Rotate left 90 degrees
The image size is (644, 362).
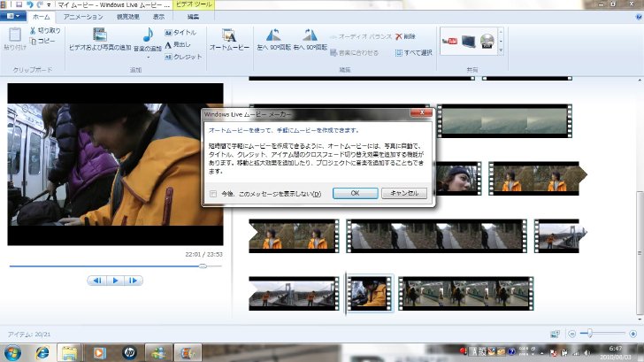click(274, 40)
